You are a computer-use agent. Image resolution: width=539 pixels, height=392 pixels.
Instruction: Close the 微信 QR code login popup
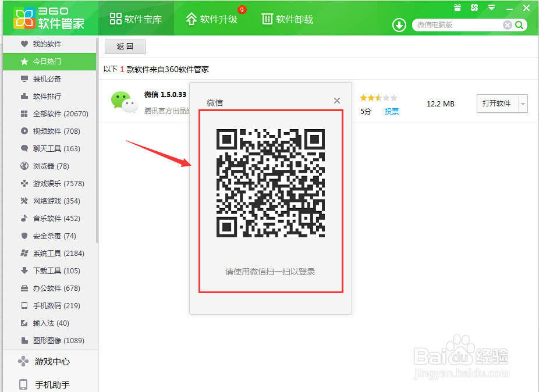(x=337, y=100)
